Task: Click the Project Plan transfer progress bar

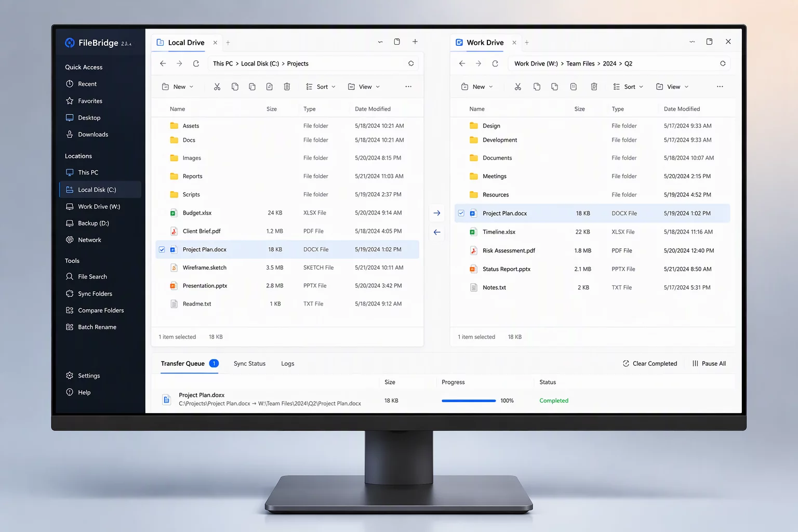Action: tap(469, 401)
